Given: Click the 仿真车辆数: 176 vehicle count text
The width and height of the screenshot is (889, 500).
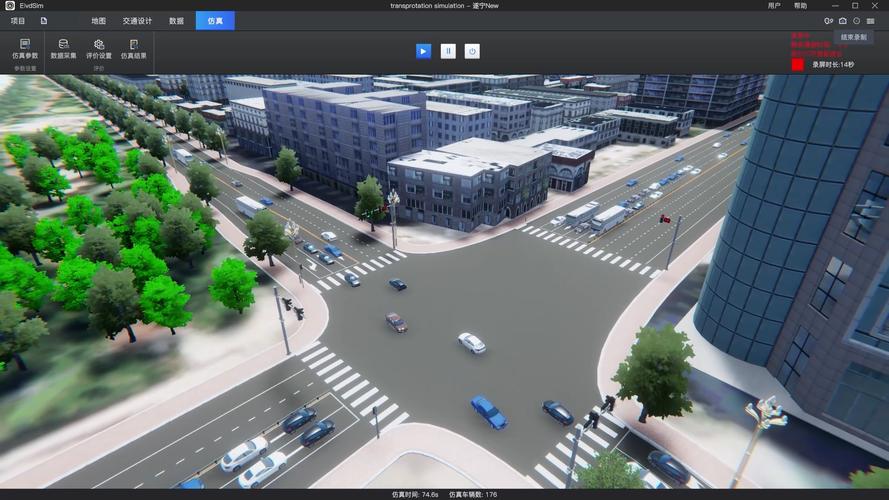Looking at the screenshot, I should 473,494.
